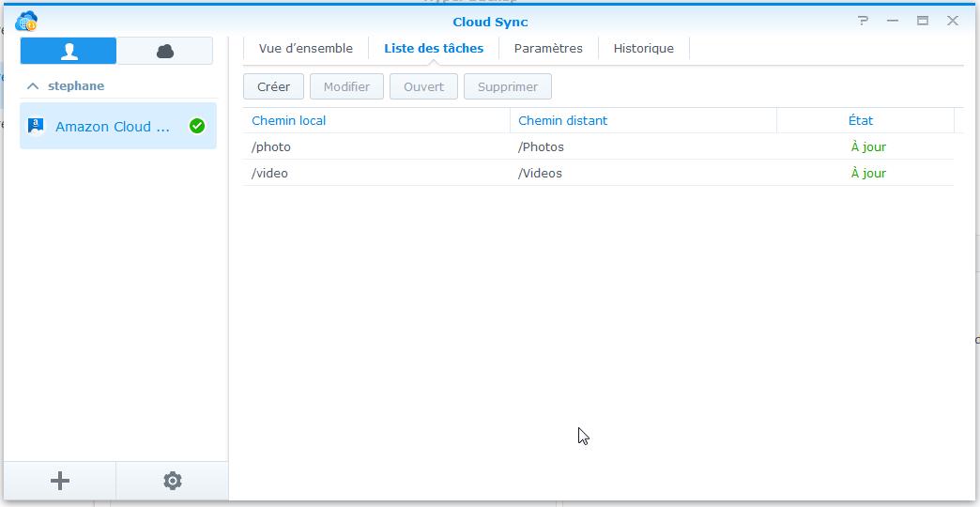This screenshot has width=980, height=507.
Task: Select the Liste des tâches tab
Action: (434, 48)
